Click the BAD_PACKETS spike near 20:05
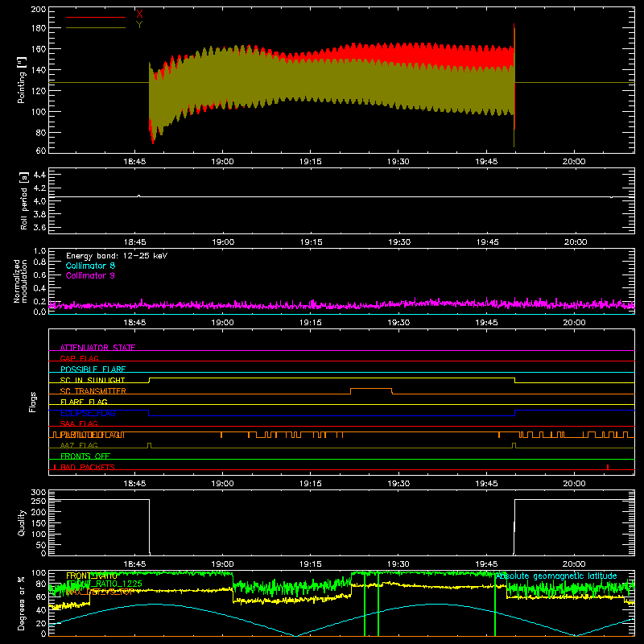 tap(608, 467)
